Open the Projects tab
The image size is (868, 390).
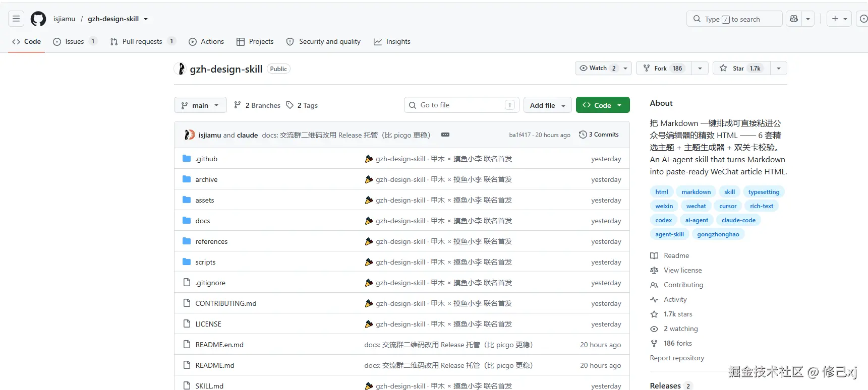(255, 42)
